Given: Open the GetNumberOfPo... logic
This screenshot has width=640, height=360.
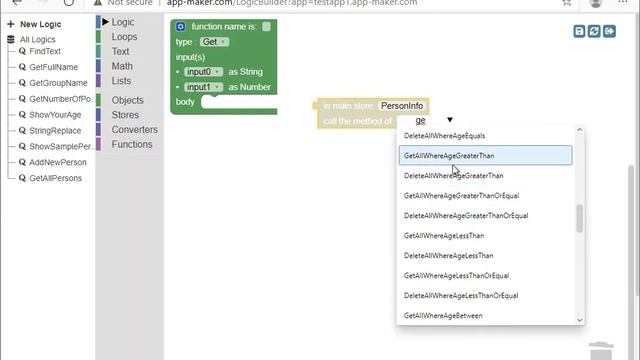Looking at the screenshot, I should click(x=61, y=99).
